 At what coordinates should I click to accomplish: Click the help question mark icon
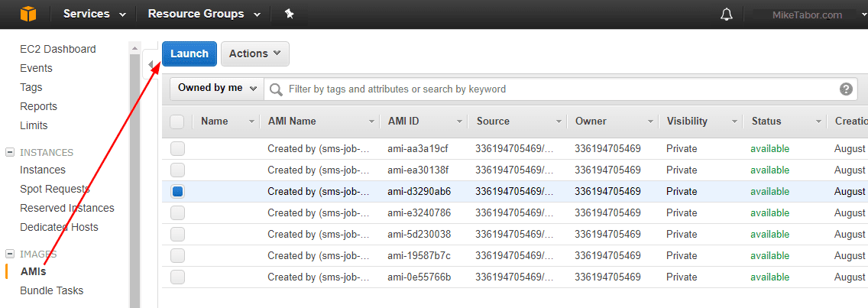click(x=846, y=89)
